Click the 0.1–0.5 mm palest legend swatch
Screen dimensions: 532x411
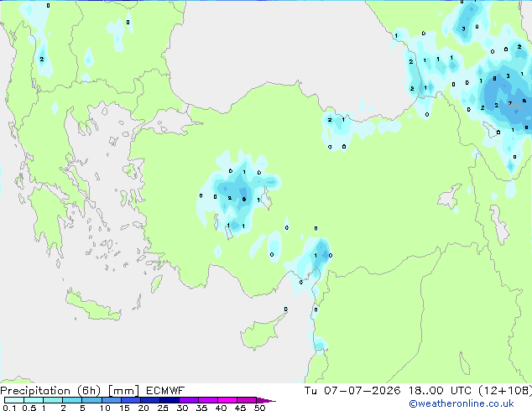click(x=14, y=400)
